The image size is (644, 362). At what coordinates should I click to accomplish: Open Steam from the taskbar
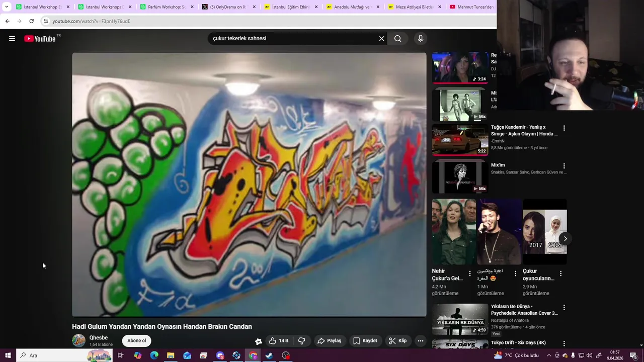269,355
